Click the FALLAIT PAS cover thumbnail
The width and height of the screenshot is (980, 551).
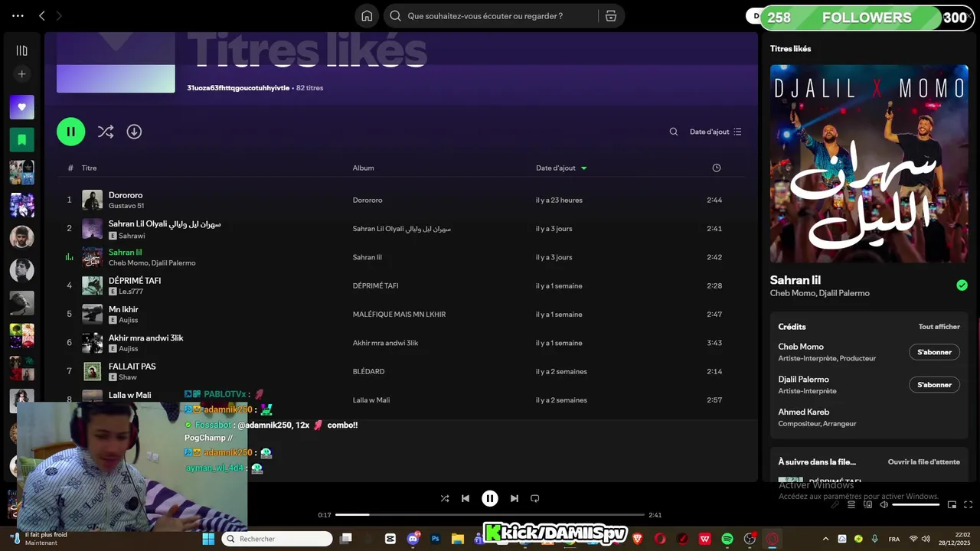click(x=92, y=371)
